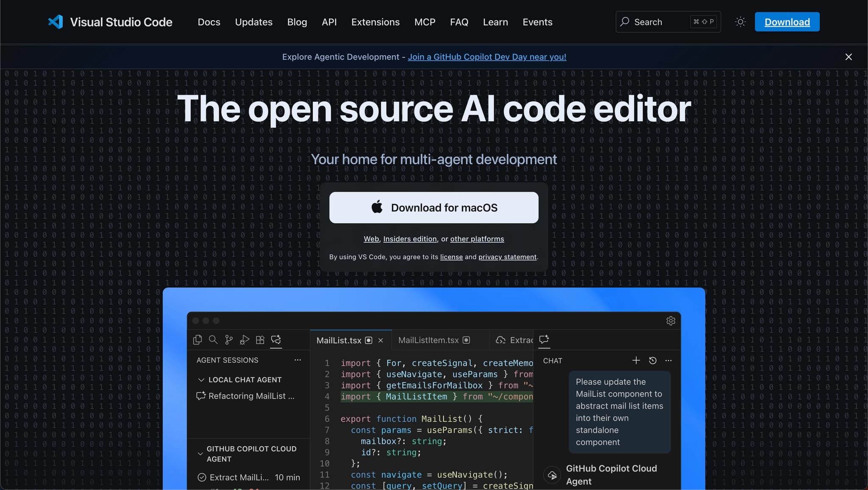Collapse the Local Chat Agent section
The width and height of the screenshot is (868, 490).
tap(201, 379)
